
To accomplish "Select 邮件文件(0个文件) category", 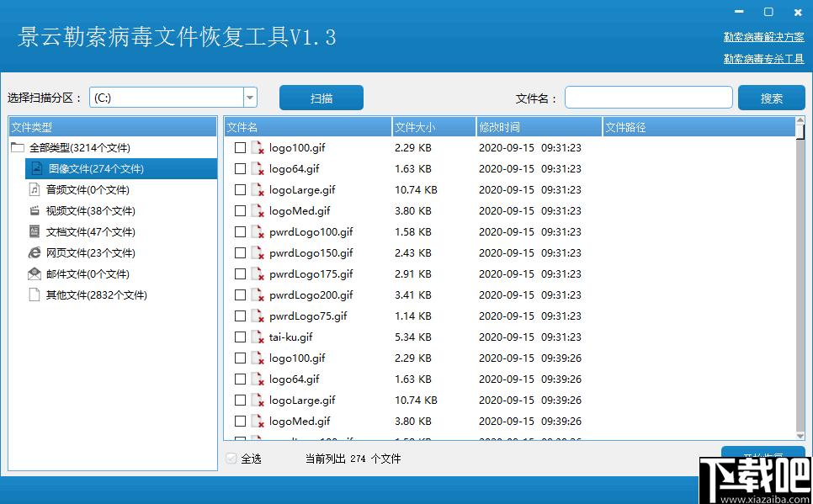I will (88, 273).
